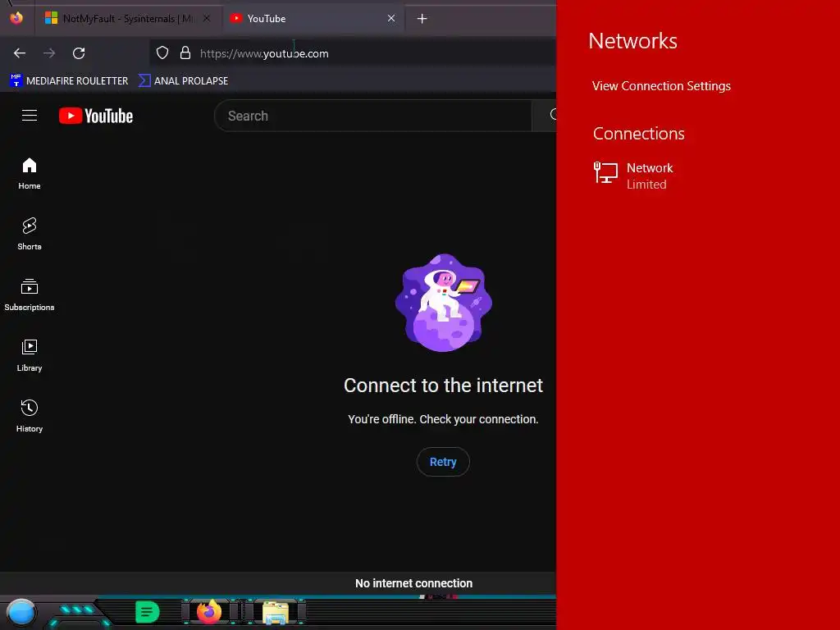Click the Networks panel heading
The width and height of the screenshot is (840, 630).
pyautogui.click(x=632, y=41)
